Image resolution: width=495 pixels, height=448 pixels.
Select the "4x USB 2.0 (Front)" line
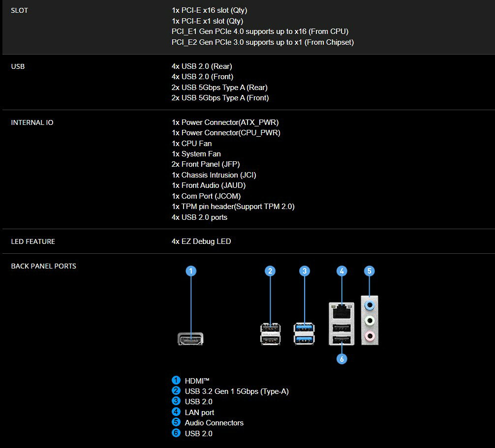(x=202, y=77)
